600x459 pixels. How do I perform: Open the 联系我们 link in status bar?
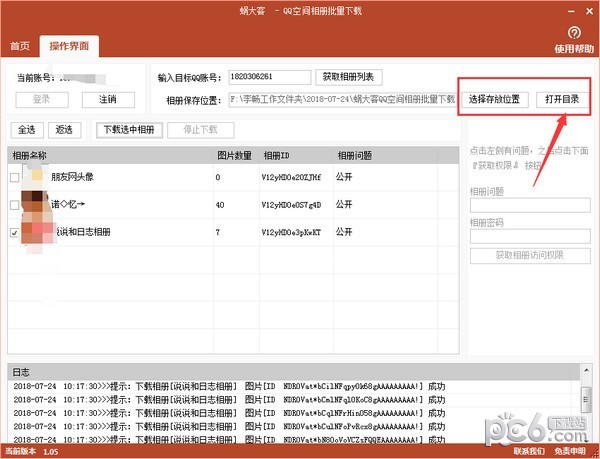click(529, 452)
